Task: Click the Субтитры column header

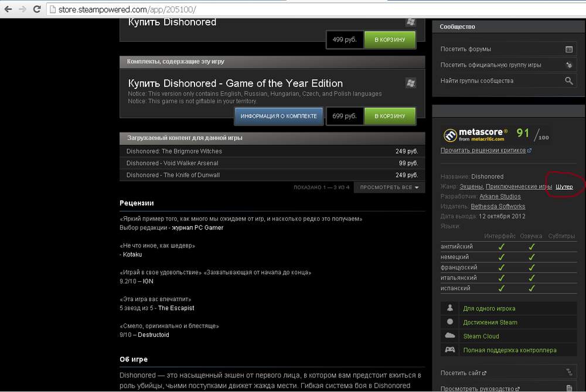Action: pos(562,236)
